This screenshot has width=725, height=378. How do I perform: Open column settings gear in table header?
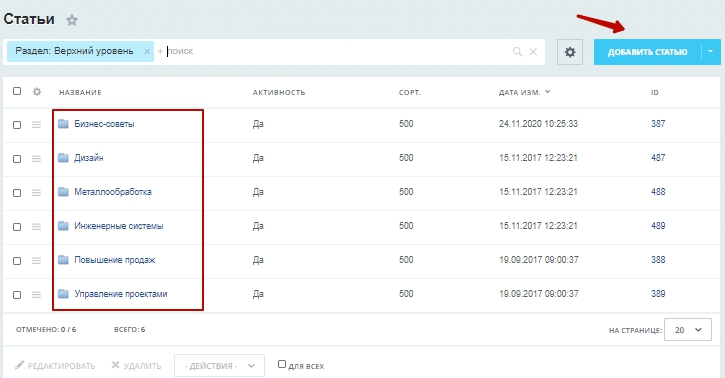click(37, 91)
